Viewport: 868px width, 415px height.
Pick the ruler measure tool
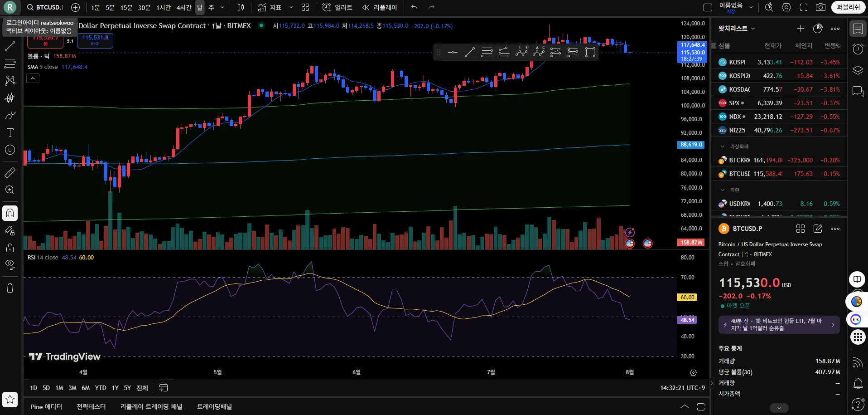click(10, 172)
